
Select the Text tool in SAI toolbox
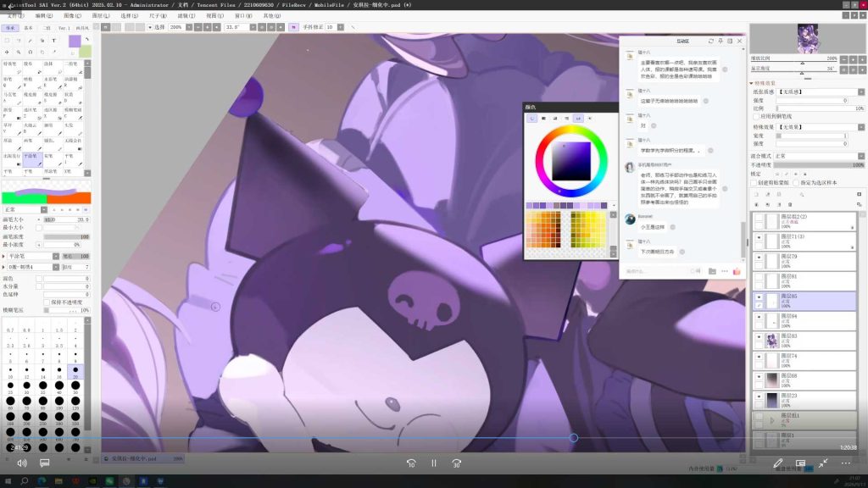(53, 41)
